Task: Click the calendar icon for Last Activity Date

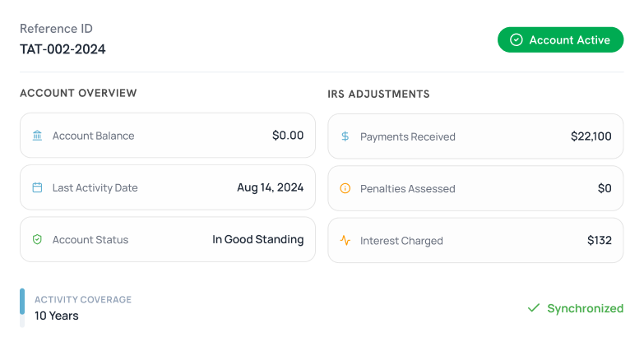Action: [x=37, y=187]
